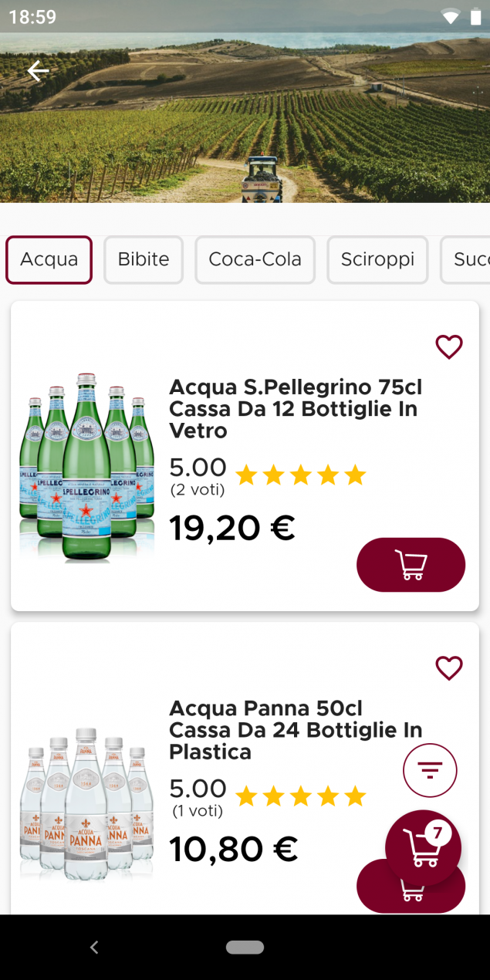Open Acqua S.Pellegrino 75cl product title
The width and height of the screenshot is (490, 980).
[x=296, y=409]
